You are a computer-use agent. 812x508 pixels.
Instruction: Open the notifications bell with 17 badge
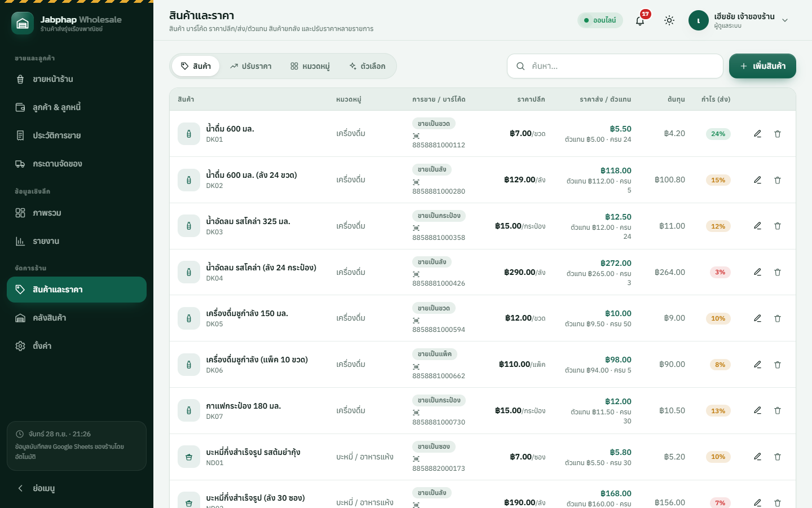(640, 20)
